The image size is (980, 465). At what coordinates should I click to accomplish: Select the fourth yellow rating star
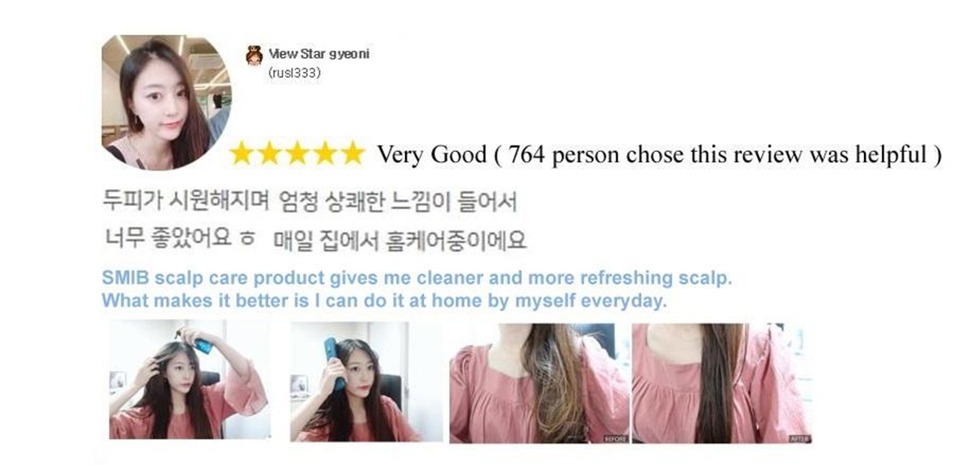[x=323, y=153]
